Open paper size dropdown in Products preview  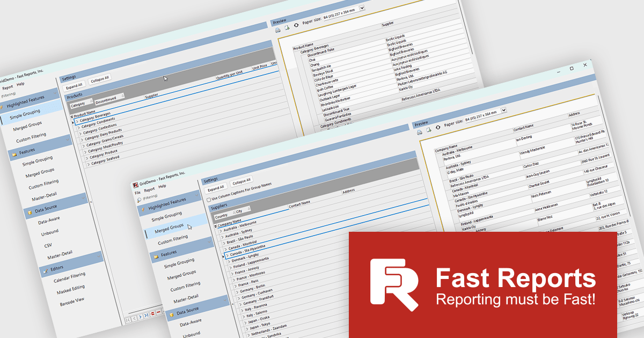(362, 8)
